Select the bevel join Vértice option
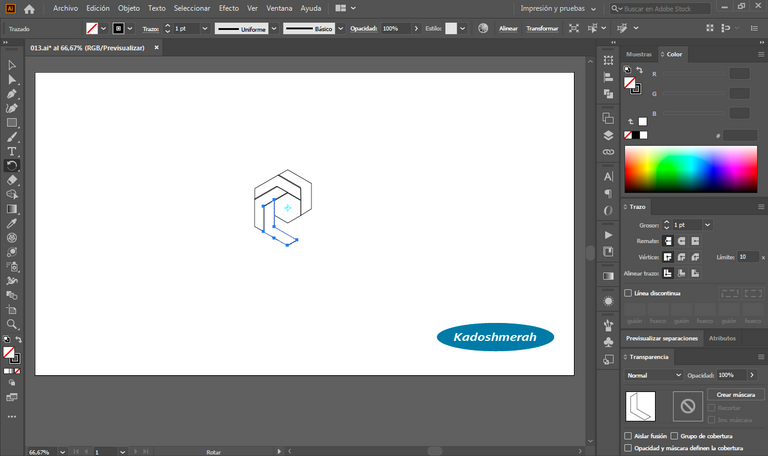 tap(695, 257)
